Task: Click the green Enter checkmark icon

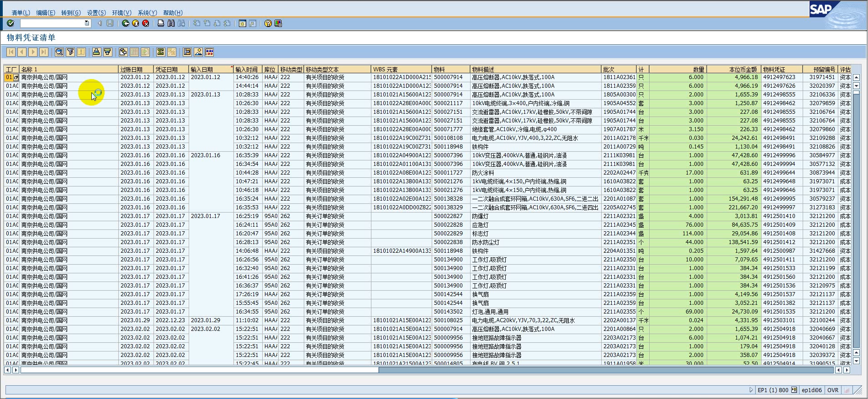Action: (11, 23)
